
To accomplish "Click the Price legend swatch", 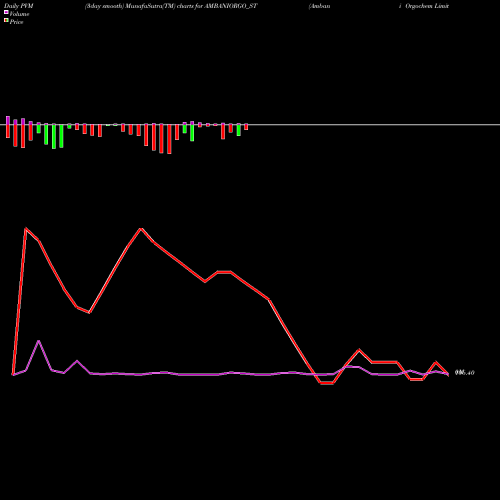I will [6, 20].
